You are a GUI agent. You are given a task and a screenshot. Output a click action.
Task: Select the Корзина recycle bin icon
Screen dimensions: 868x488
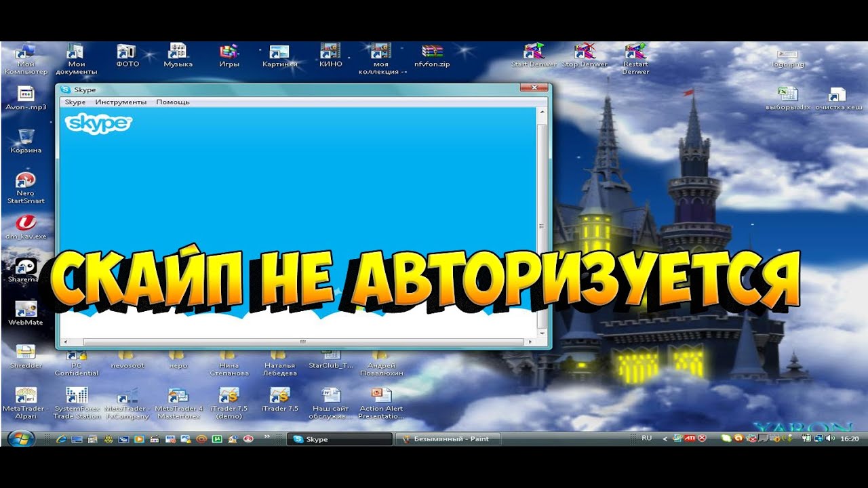(26, 141)
